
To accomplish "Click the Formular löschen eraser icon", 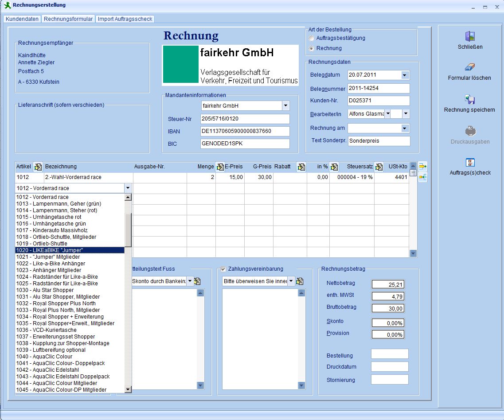I will [469, 67].
